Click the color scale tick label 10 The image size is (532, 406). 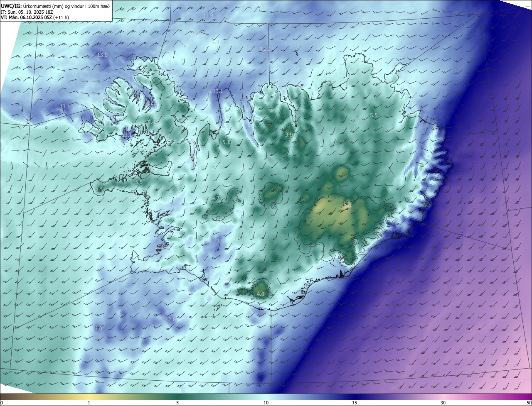pyautogui.click(x=266, y=403)
